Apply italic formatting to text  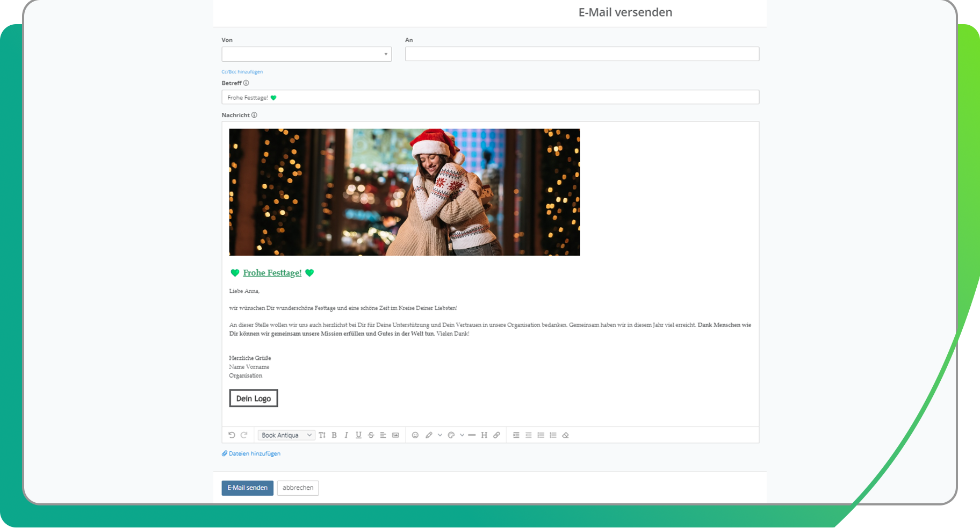tap(346, 435)
